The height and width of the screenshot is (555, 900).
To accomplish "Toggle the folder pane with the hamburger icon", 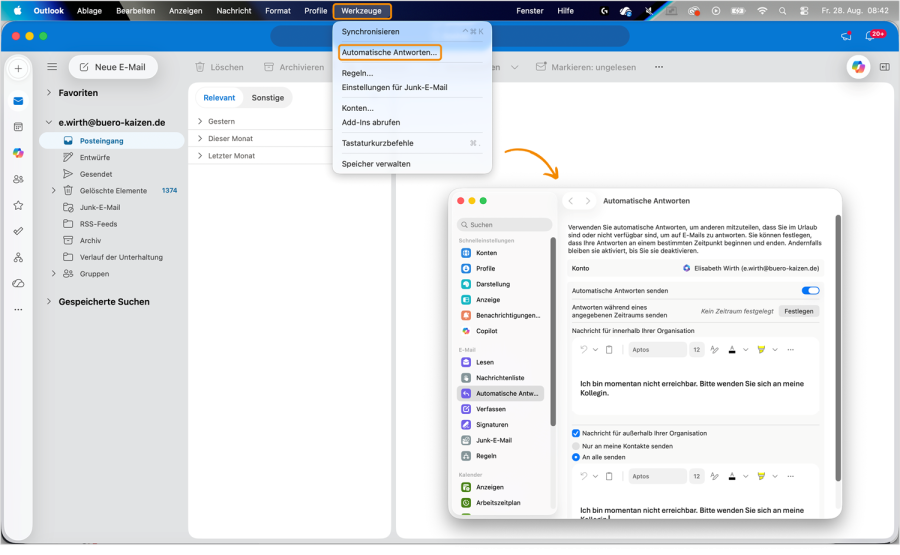I will coord(52,67).
